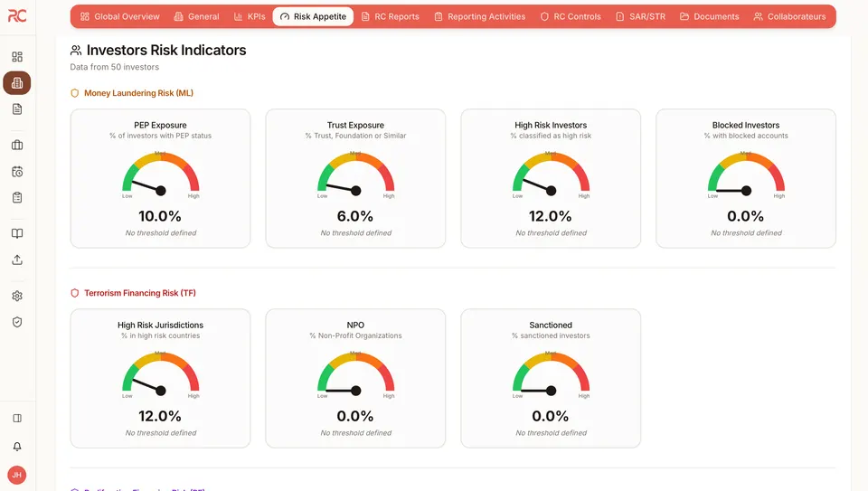Click the Terrorism Financing Risk shield icon
Screen dimensions: 868x491
pyautogui.click(x=75, y=293)
